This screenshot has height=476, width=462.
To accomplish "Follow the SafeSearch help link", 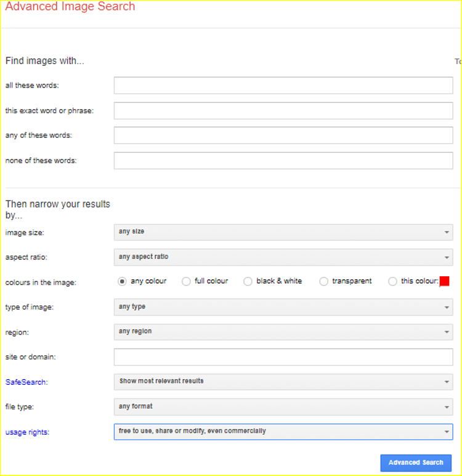I will tap(26, 382).
